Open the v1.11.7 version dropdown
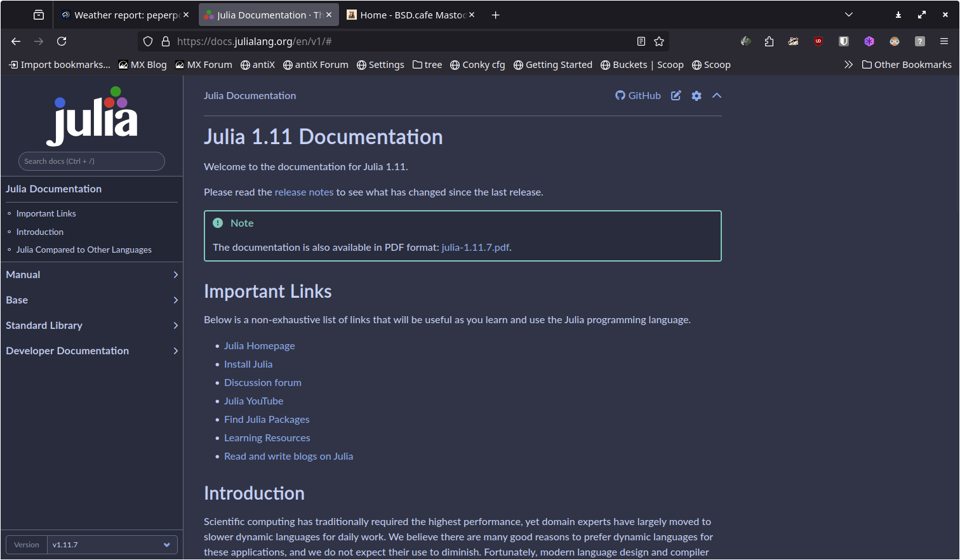The height and width of the screenshot is (560, 960). 112,545
